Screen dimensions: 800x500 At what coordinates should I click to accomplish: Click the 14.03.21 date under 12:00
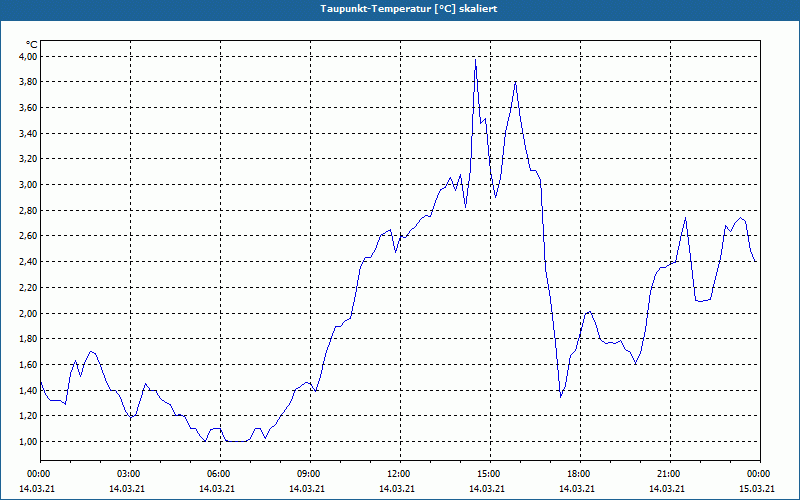tap(396, 489)
